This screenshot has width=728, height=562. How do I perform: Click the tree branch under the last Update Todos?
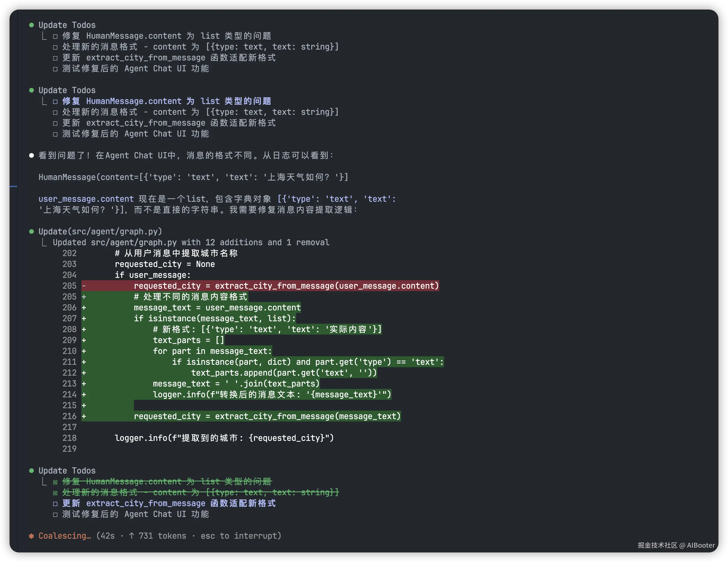[44, 481]
